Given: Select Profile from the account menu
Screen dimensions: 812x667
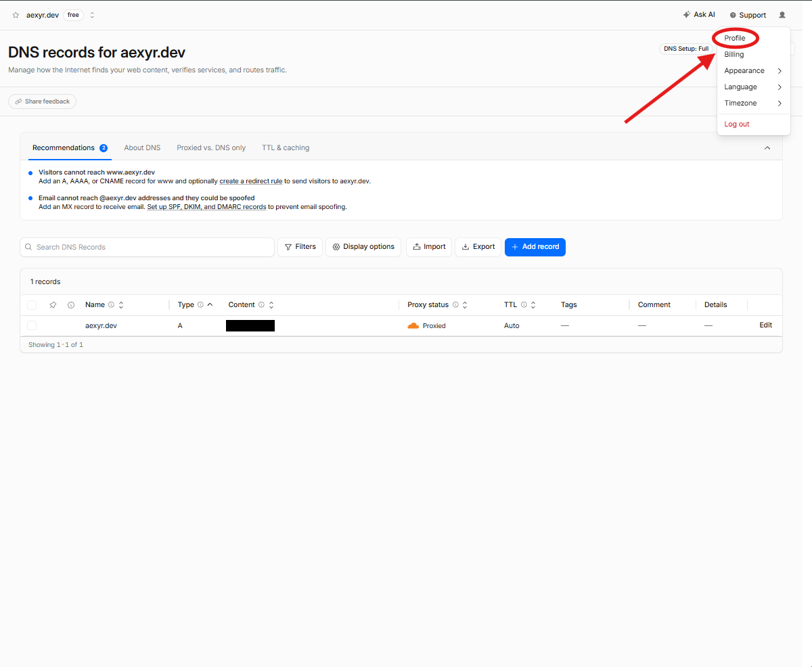Looking at the screenshot, I should coord(735,39).
